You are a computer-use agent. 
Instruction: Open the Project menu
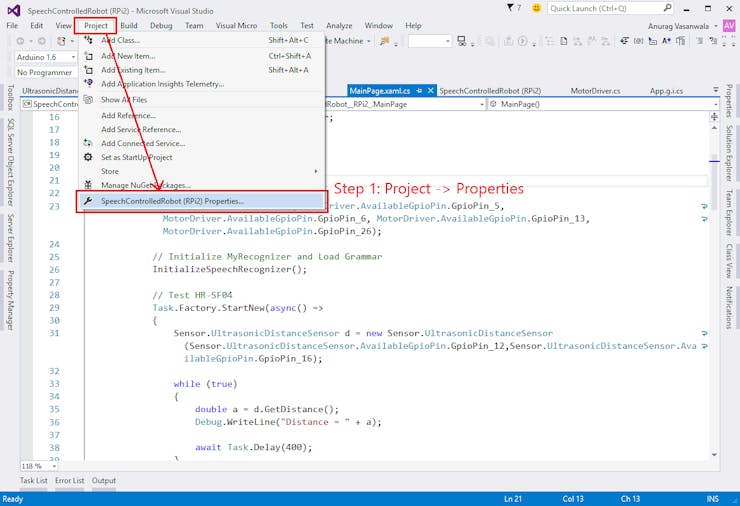coord(96,25)
